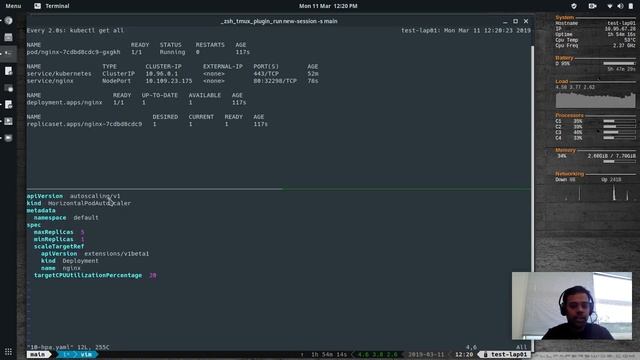
Task: Open the Menu button in top panel
Action: 13,6
